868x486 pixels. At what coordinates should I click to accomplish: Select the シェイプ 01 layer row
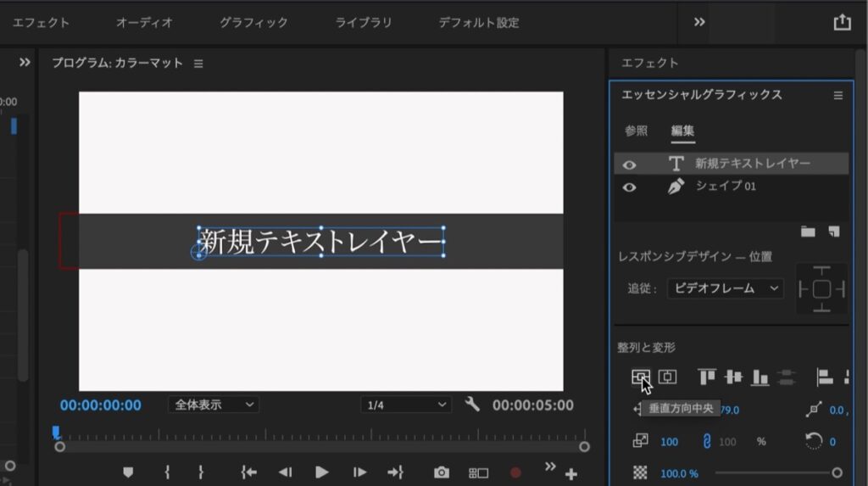(x=732, y=187)
